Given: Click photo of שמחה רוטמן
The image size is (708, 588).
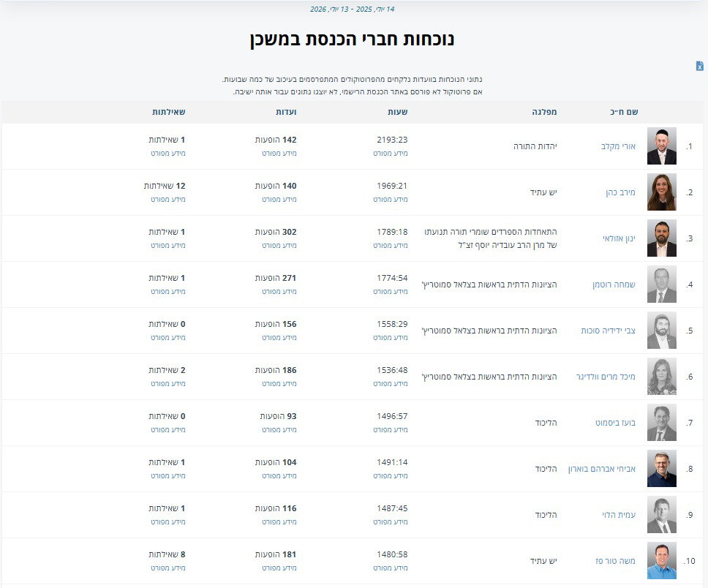Looking at the screenshot, I should (x=661, y=284).
